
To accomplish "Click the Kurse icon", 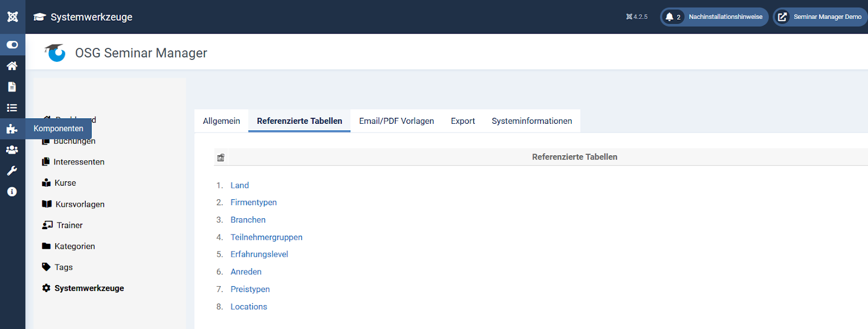I will point(47,183).
